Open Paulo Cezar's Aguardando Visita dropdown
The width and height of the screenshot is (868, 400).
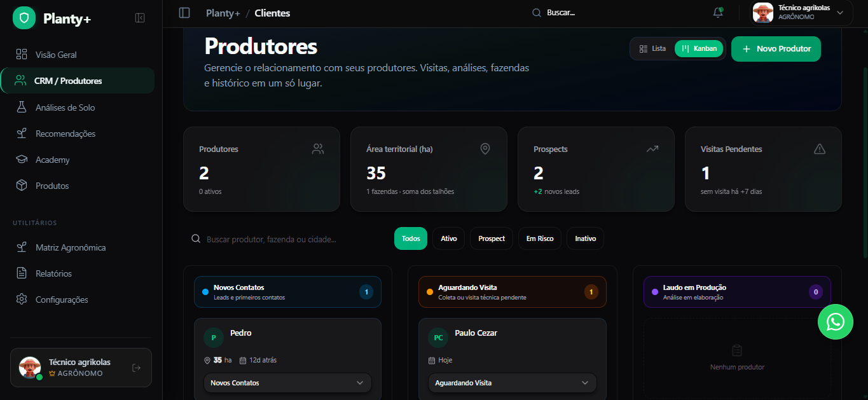[x=512, y=383]
